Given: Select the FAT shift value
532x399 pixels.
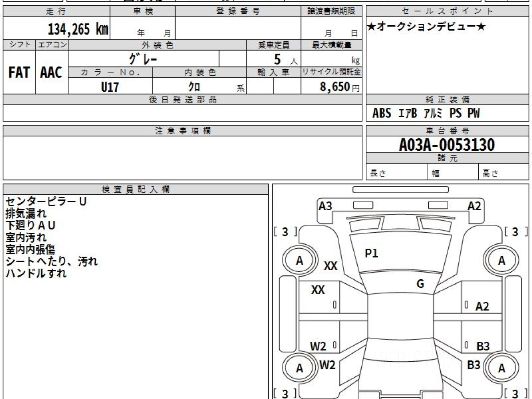Looking at the screenshot, I should click(19, 73).
